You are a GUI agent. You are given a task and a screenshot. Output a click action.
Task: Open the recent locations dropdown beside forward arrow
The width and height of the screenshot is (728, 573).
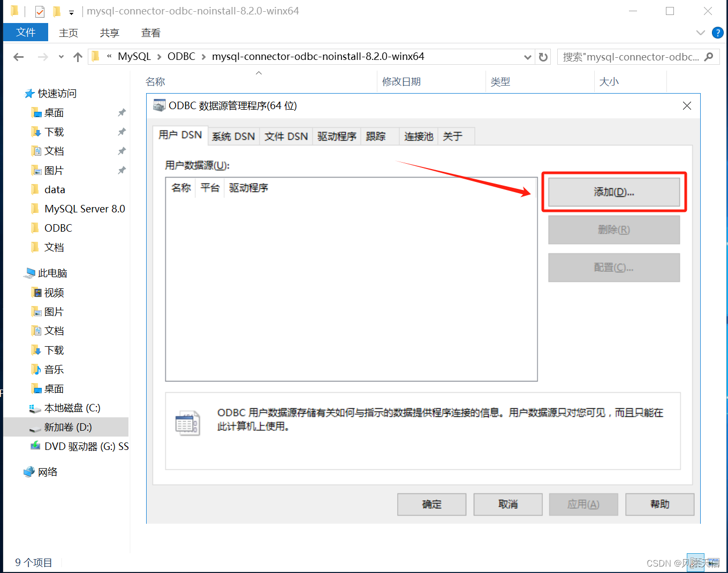coord(60,57)
